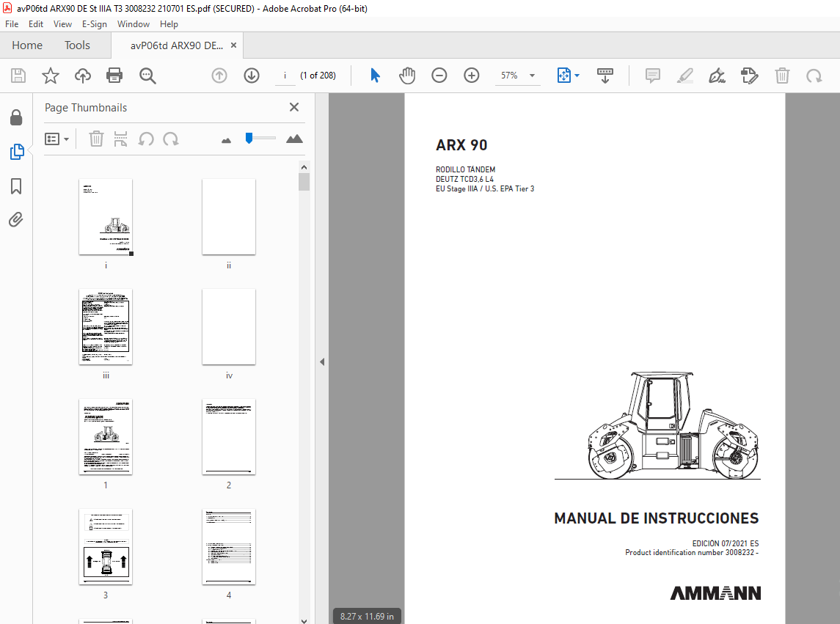
Task: Click the main toolbar trash icon
Action: [782, 76]
